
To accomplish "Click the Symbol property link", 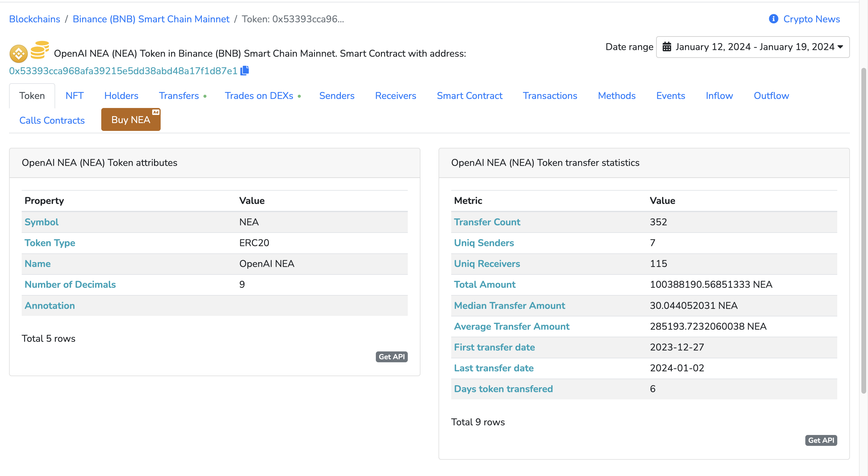I will coord(42,222).
